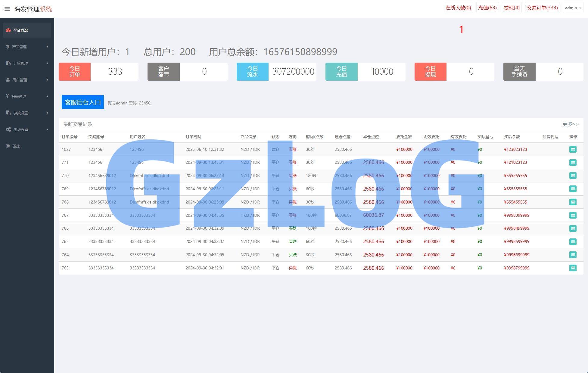Screen dimensions: 588x373
Task: Expand 系统设置 submenu arrow
Action: pos(48,129)
